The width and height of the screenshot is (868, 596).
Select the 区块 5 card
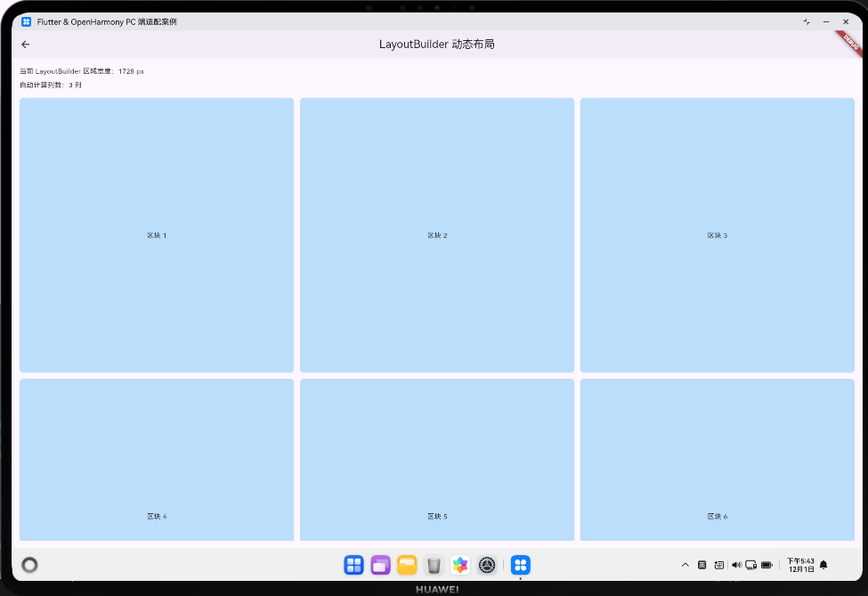tap(437, 460)
